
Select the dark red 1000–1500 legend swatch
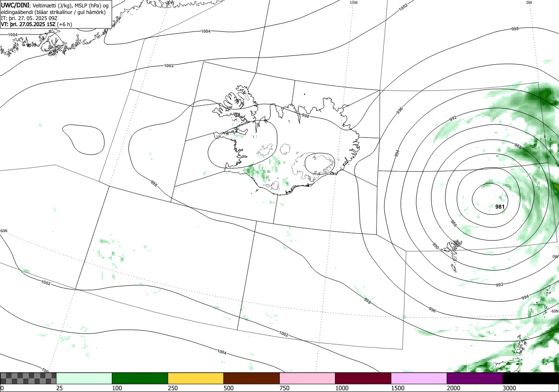point(363,378)
